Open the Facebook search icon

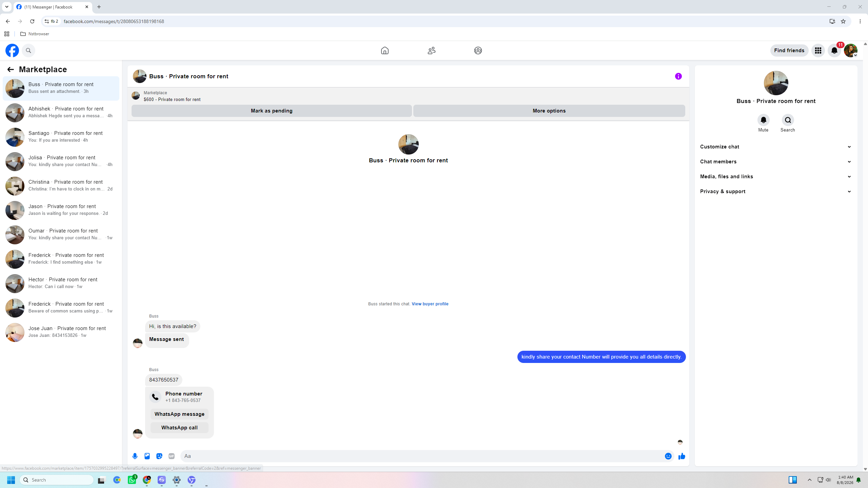28,50
